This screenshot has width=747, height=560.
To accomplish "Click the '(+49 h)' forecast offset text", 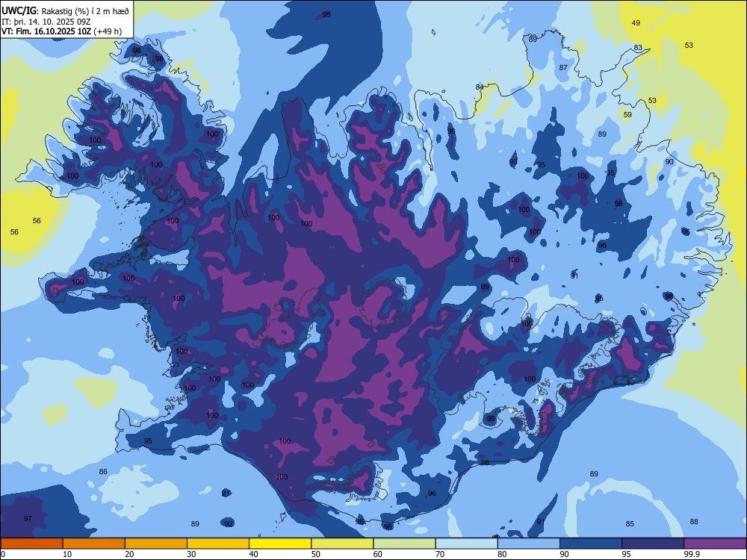I will (x=108, y=32).
